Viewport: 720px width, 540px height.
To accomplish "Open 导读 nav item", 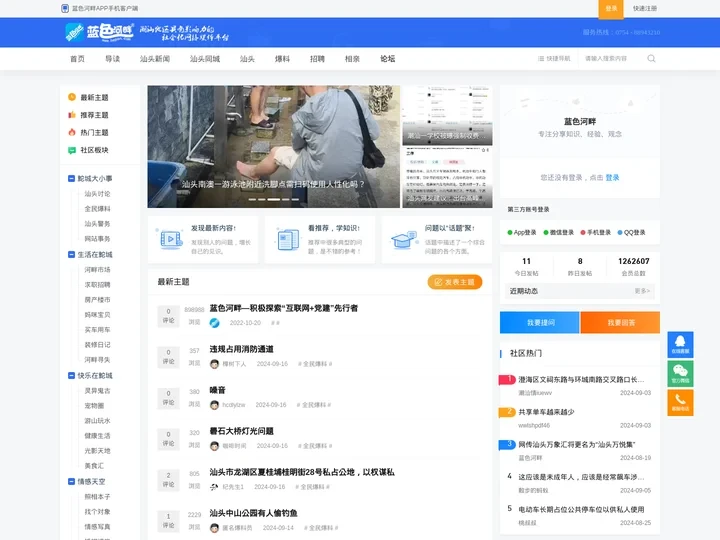I will tap(112, 59).
